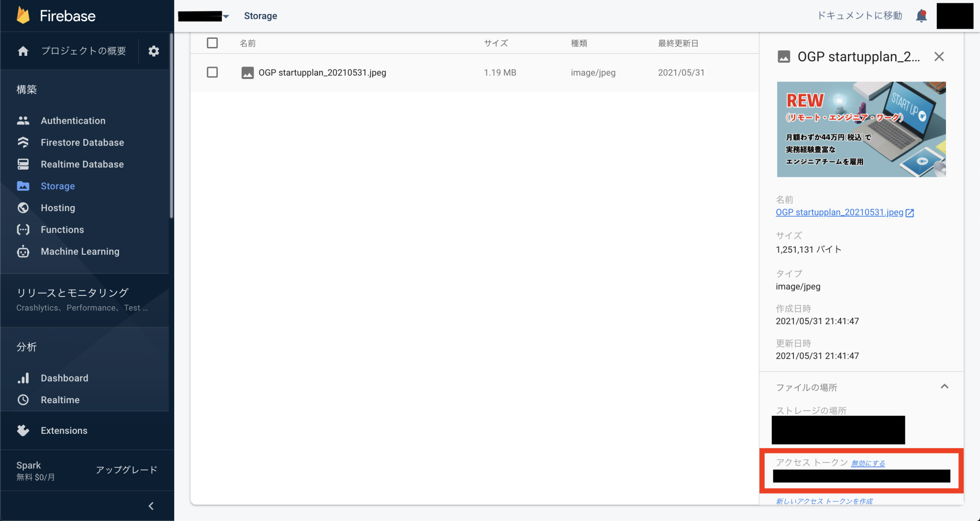Open project settings gear
Screen dimensions: 980x521
[x=154, y=51]
